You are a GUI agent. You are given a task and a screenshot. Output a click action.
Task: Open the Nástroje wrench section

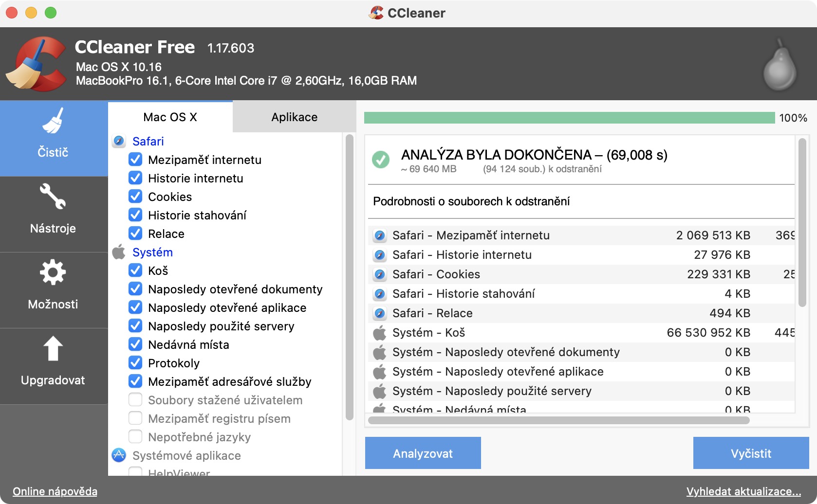[53, 214]
